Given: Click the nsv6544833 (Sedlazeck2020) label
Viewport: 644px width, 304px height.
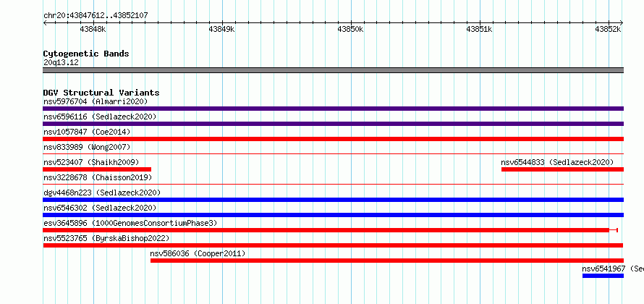Looking at the screenshot, I should (x=557, y=162).
